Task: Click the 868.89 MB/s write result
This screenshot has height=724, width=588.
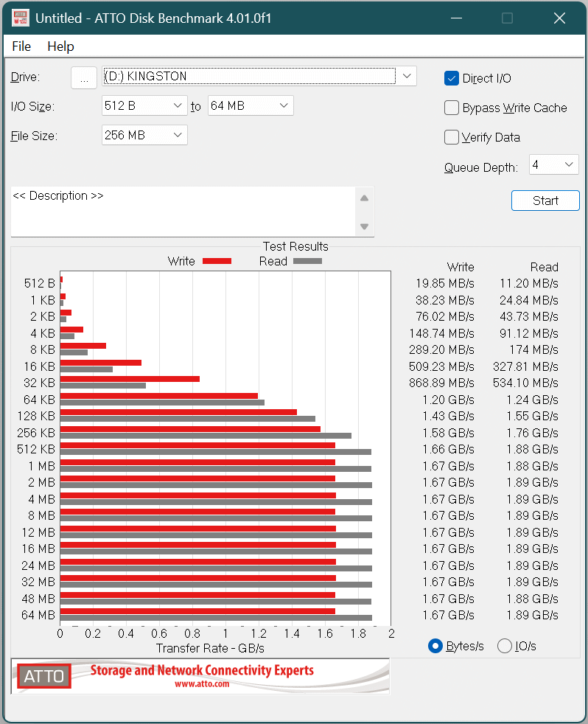Action: coord(441,383)
